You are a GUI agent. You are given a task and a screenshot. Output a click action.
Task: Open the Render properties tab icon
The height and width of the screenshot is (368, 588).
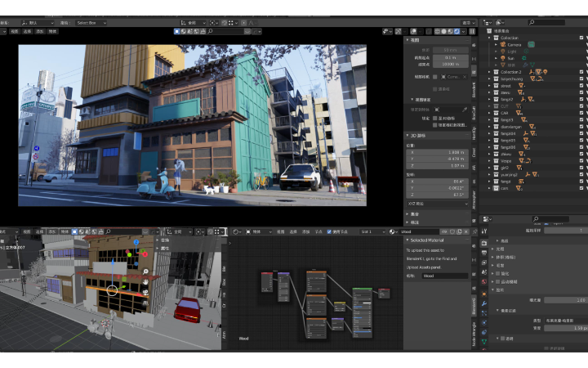[484, 244]
